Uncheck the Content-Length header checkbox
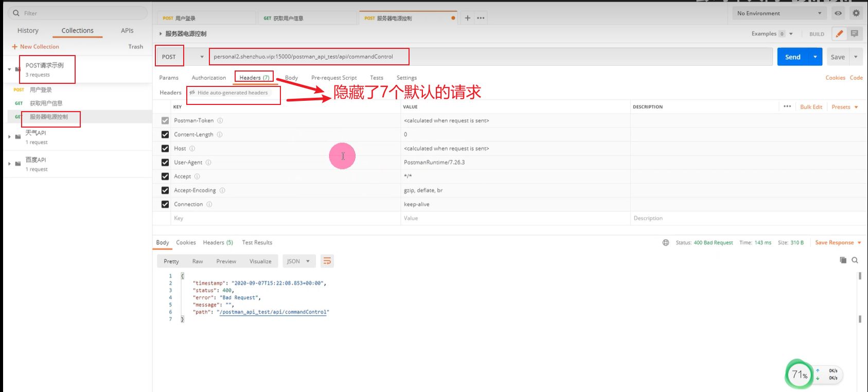 165,135
